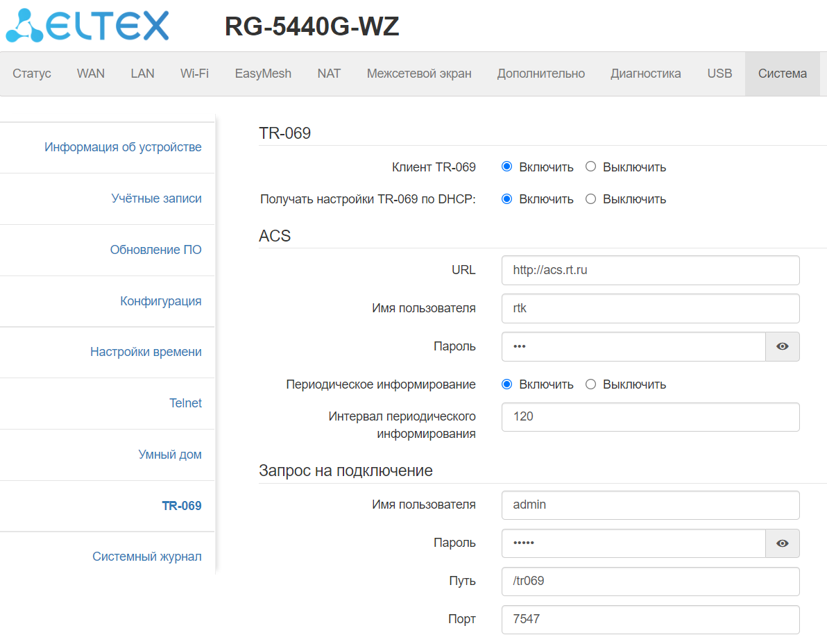Go to the Диагностика tab
The height and width of the screenshot is (644, 827).
(645, 74)
